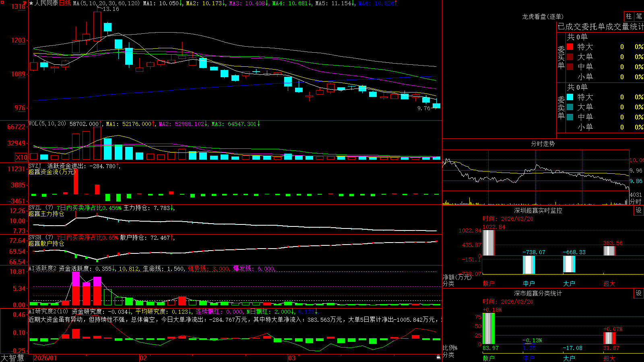
Task: Click the cyan 特大 sell-order swatch
Action: (570, 97)
